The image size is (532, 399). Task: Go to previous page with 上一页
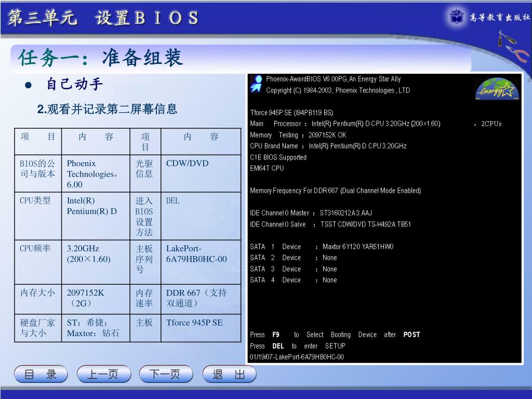pos(104,374)
